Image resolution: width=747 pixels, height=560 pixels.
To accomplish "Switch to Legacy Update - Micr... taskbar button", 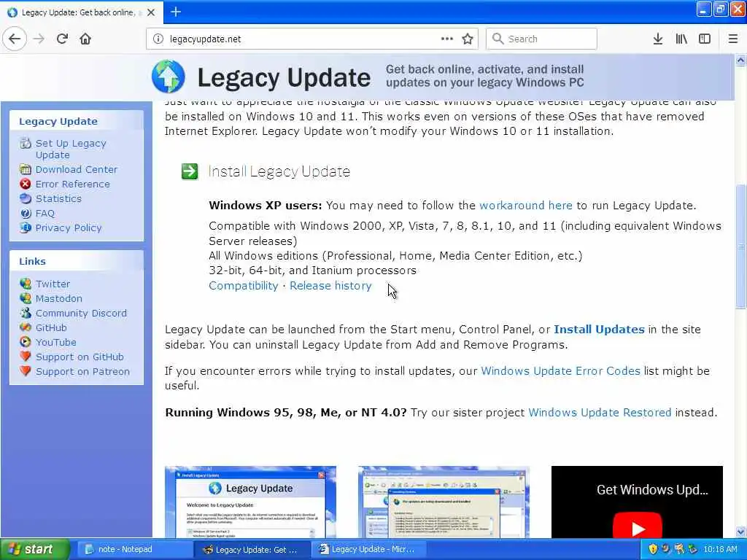I will tap(368, 550).
